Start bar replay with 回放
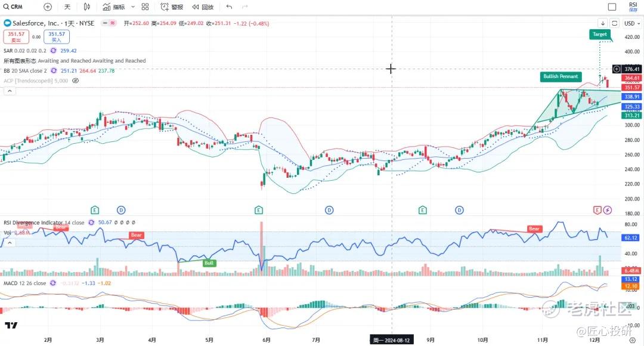Screen dimensions: 644x346 [x=203, y=7]
